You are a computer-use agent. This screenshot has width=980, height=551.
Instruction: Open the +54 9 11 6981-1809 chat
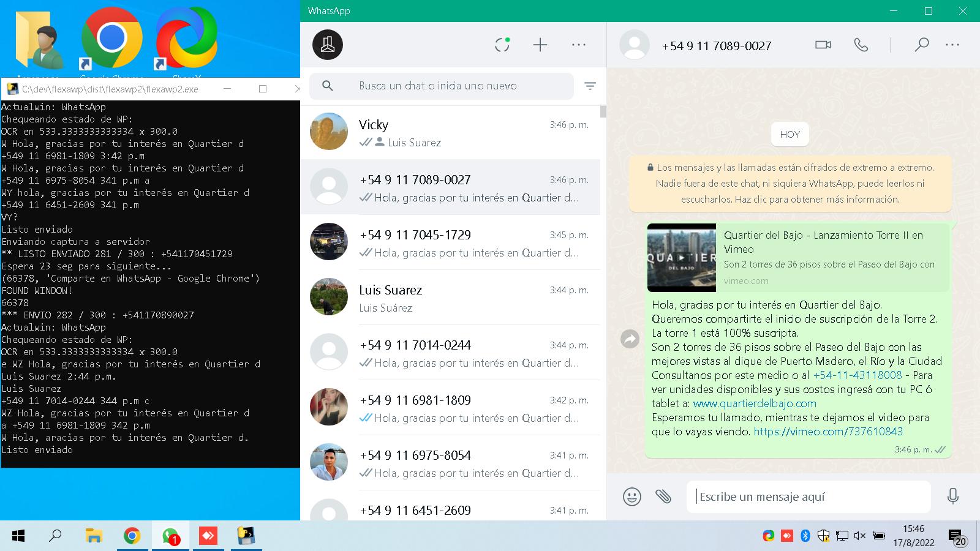pyautogui.click(x=450, y=408)
